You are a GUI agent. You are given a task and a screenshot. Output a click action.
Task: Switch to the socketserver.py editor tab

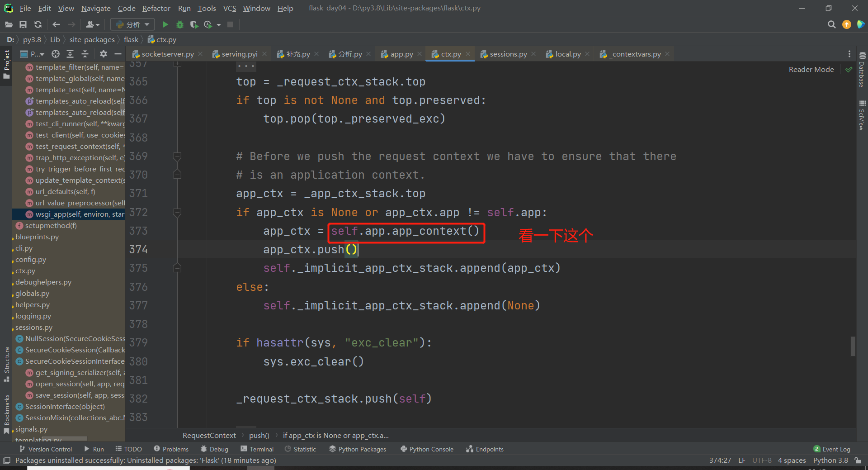pyautogui.click(x=167, y=54)
